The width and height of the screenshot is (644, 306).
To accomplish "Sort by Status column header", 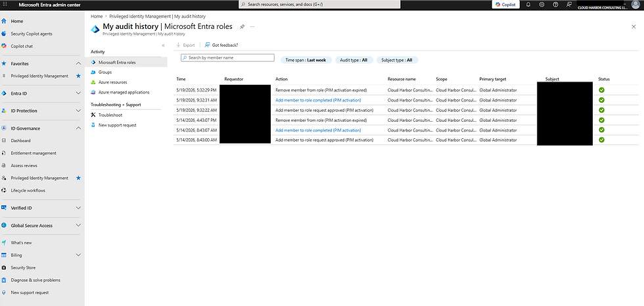I will (x=604, y=79).
